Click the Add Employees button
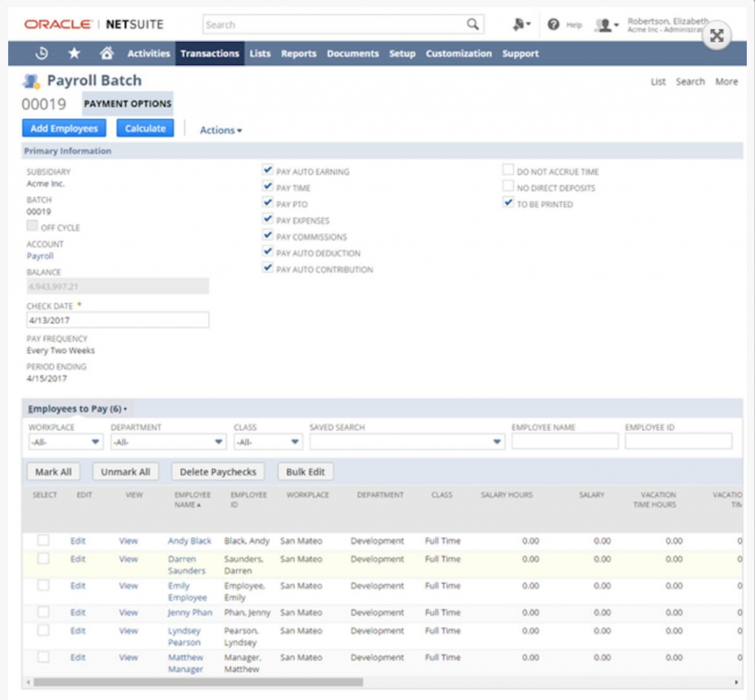The image size is (755, 700). coord(63,128)
